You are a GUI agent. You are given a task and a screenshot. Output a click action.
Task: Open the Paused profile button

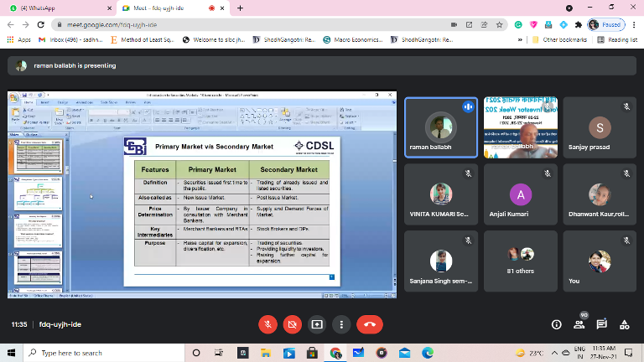pos(606,24)
